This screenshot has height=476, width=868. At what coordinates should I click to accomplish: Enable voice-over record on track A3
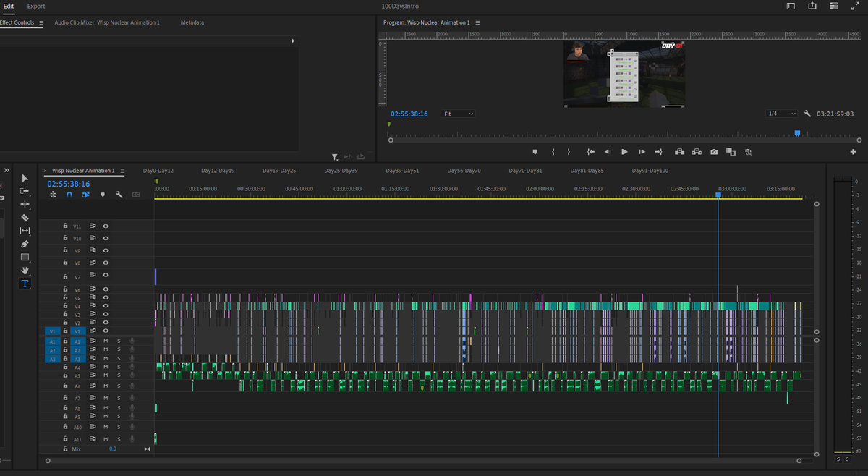click(132, 358)
